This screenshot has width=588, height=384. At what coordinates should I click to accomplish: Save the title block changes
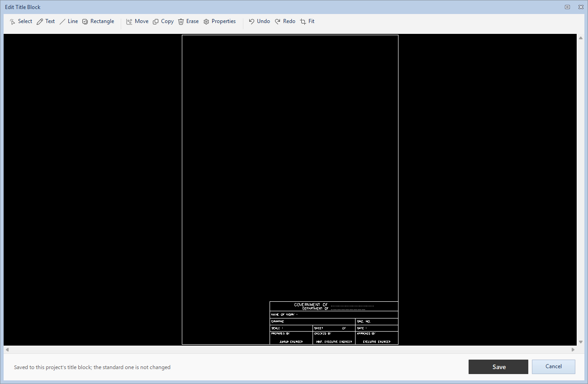(x=498, y=367)
